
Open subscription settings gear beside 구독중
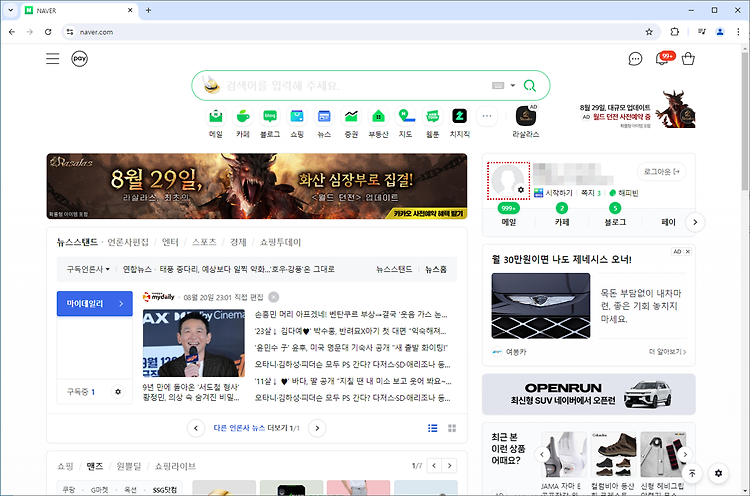(x=118, y=392)
